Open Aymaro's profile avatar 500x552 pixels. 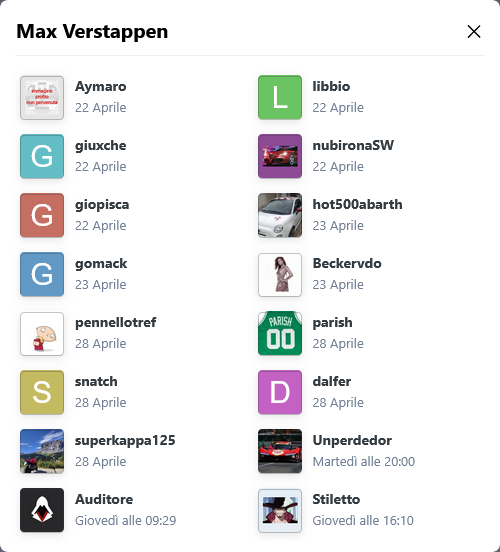(x=42, y=98)
